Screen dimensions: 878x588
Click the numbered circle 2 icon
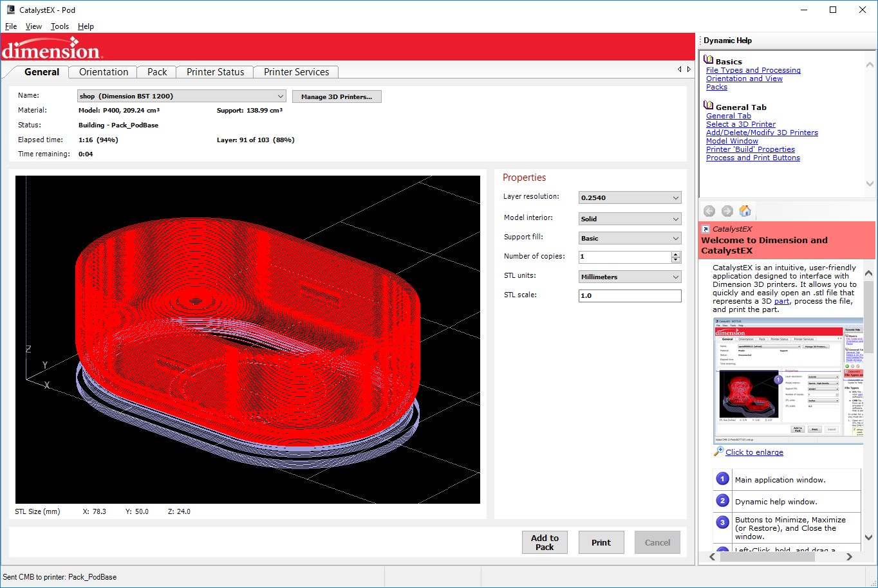[723, 501]
